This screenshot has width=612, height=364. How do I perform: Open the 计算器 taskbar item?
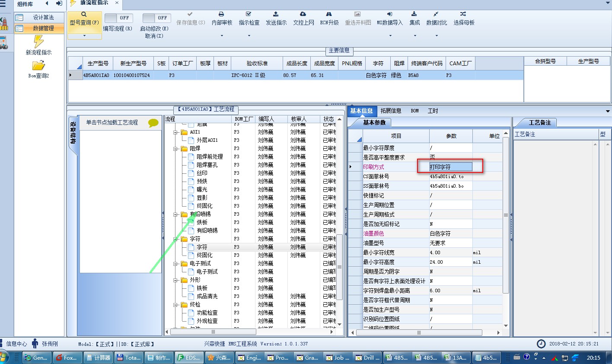(98, 358)
